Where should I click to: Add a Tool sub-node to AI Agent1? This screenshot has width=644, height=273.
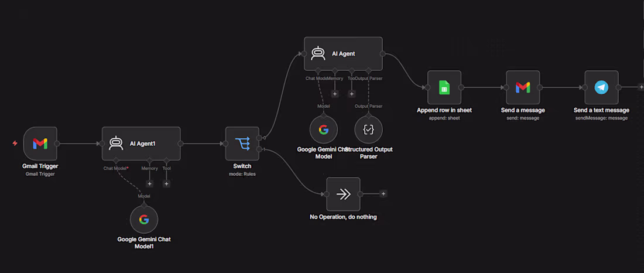tap(166, 184)
